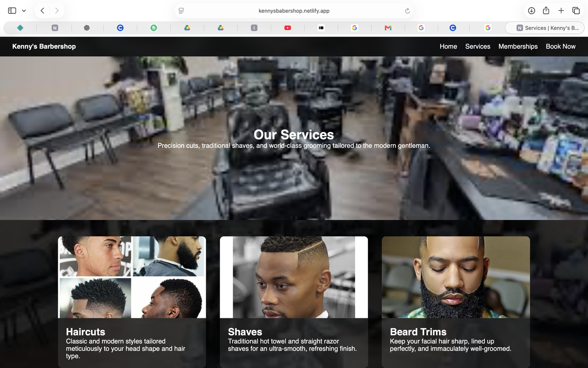This screenshot has height=368, width=588.
Task: Select the Google tab beside the Services tab
Action: coord(488,28)
